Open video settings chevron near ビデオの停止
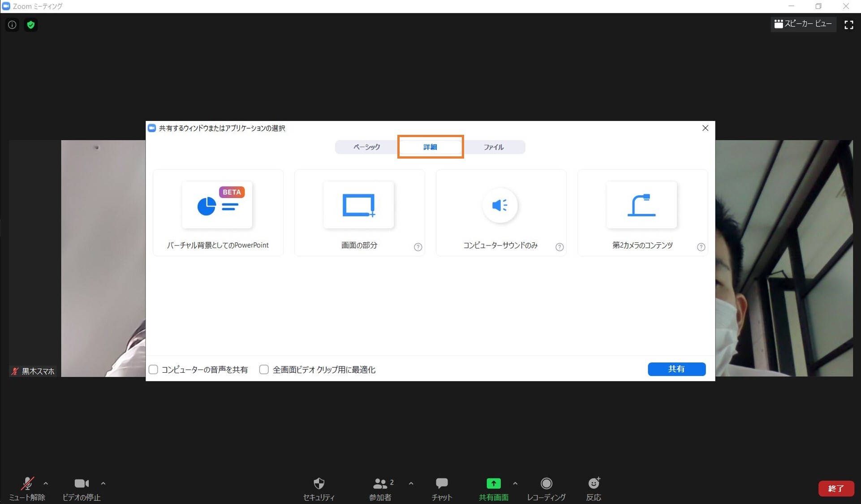The image size is (861, 504). [103, 484]
